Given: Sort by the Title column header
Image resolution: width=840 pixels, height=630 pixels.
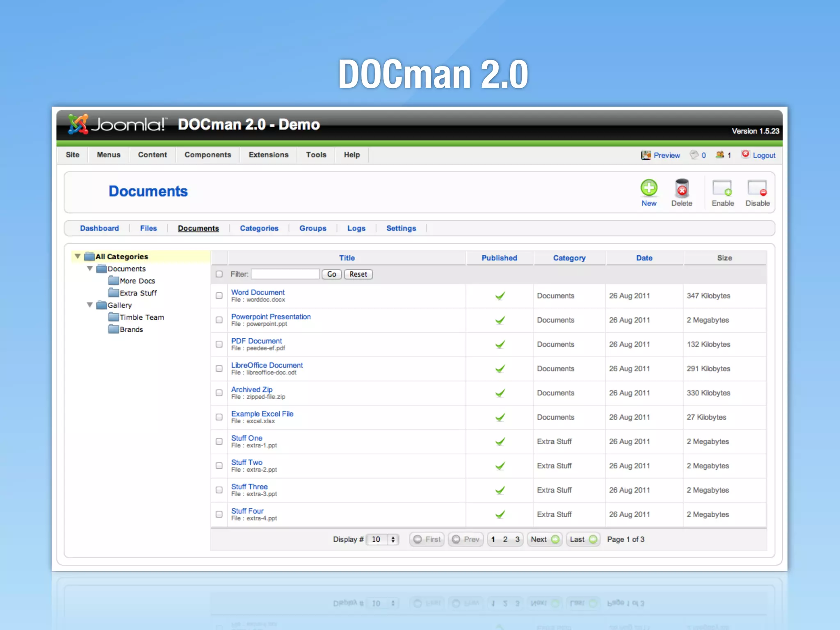Looking at the screenshot, I should (347, 258).
